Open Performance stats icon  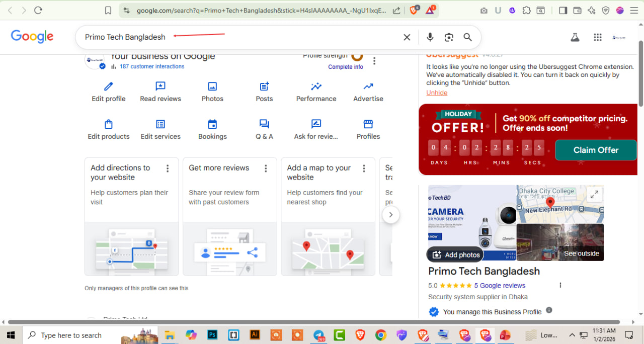coord(316,87)
